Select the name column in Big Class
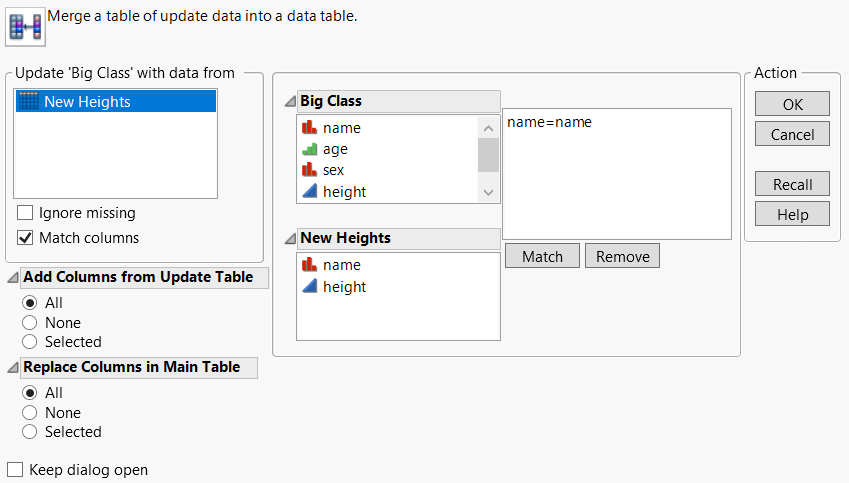This screenshot has width=849, height=483. (341, 128)
